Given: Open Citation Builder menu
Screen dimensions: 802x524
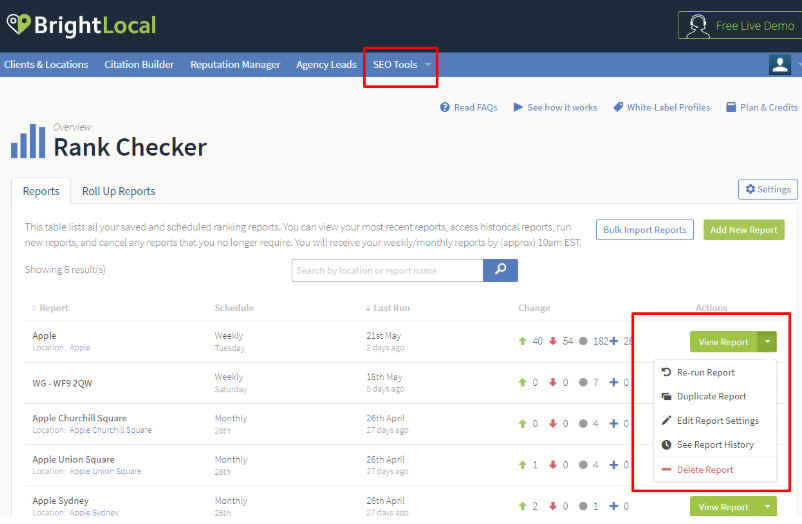Looking at the screenshot, I should click(139, 64).
